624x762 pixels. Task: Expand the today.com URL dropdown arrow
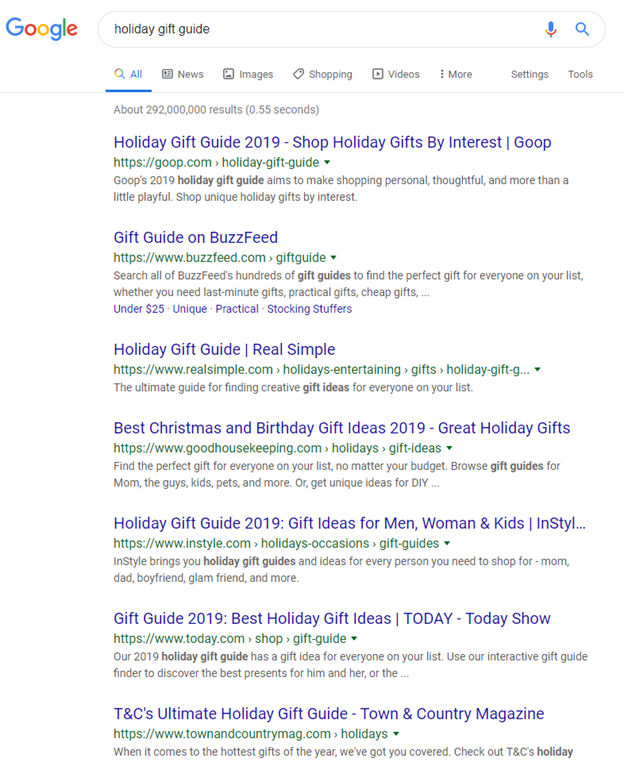click(354, 638)
